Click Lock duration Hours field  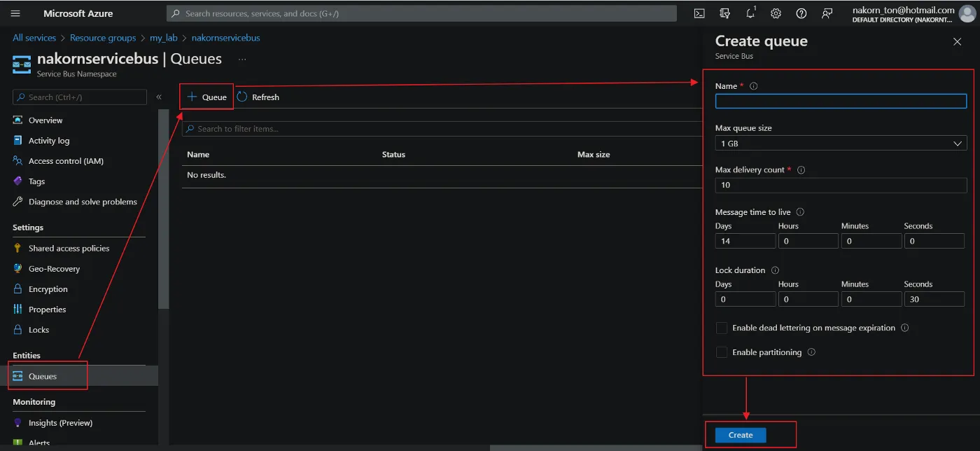click(x=808, y=299)
